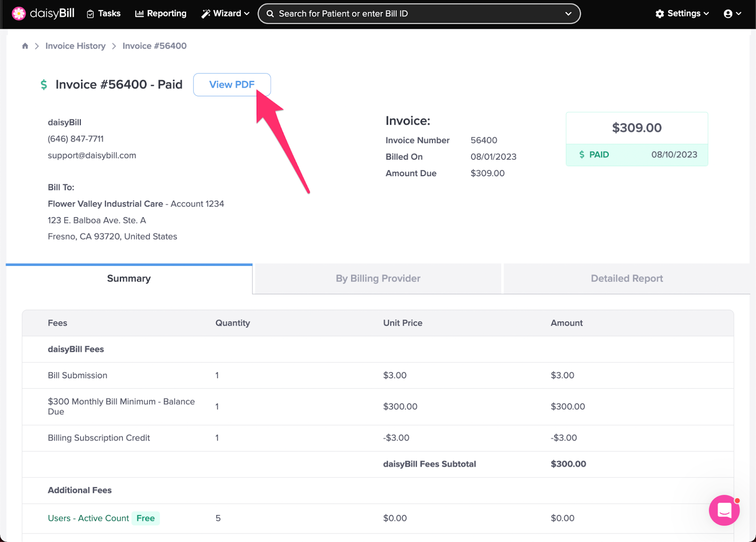This screenshot has height=542, width=756.
Task: Open the Invoice History breadcrumb link
Action: [x=76, y=46]
